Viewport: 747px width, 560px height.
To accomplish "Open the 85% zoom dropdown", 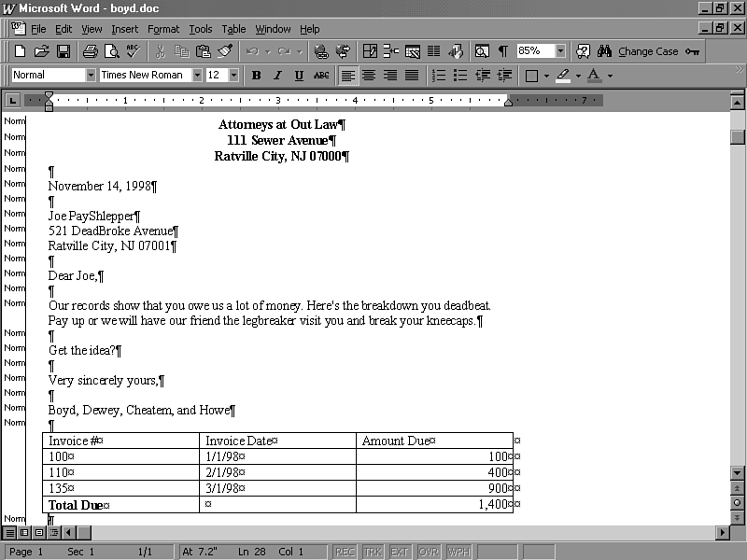I will tap(560, 51).
